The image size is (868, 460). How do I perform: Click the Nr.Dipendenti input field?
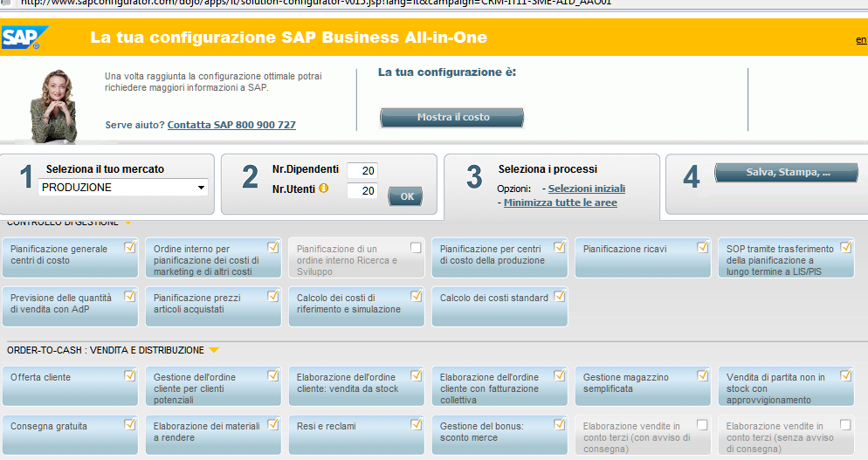pyautogui.click(x=362, y=170)
